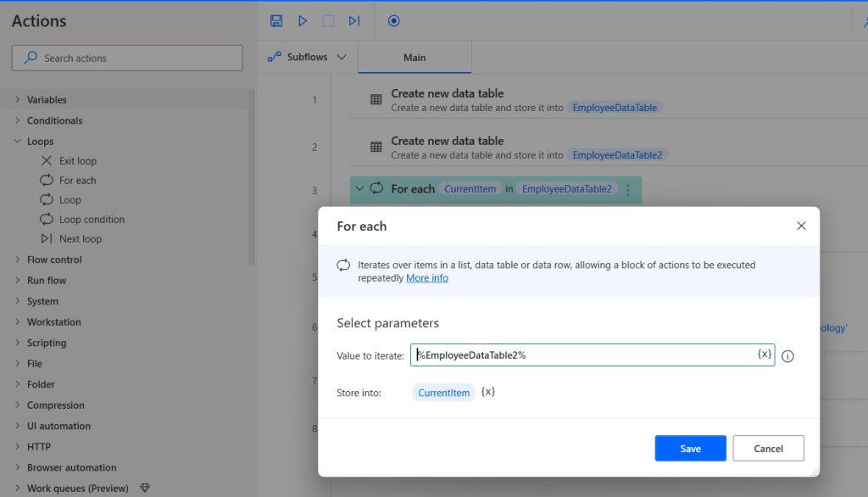Start the recorder with the circle icon
Screen dimensions: 868x497
tap(393, 21)
